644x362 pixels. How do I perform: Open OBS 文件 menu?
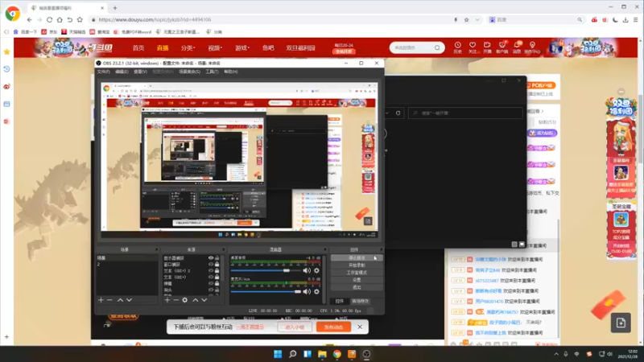(x=103, y=72)
